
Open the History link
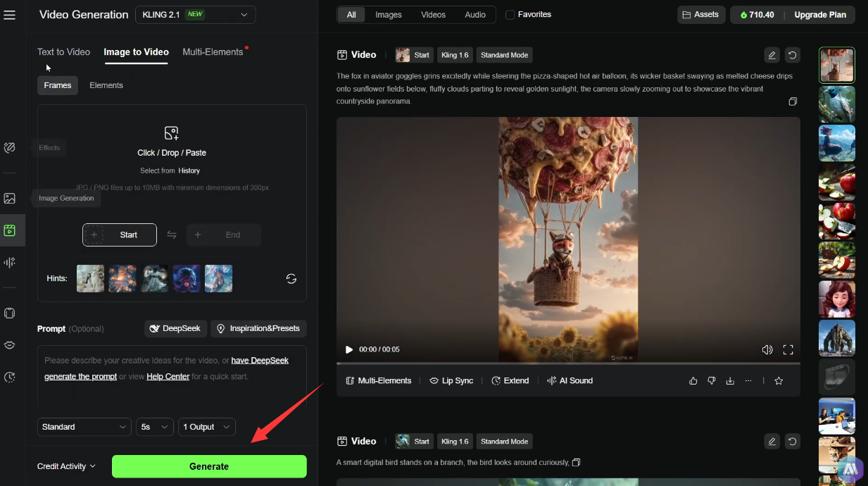tap(189, 170)
